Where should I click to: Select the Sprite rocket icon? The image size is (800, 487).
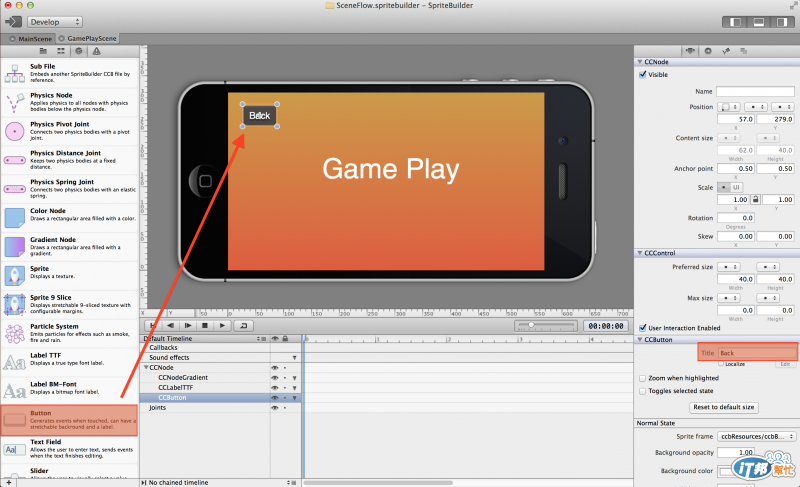14,275
